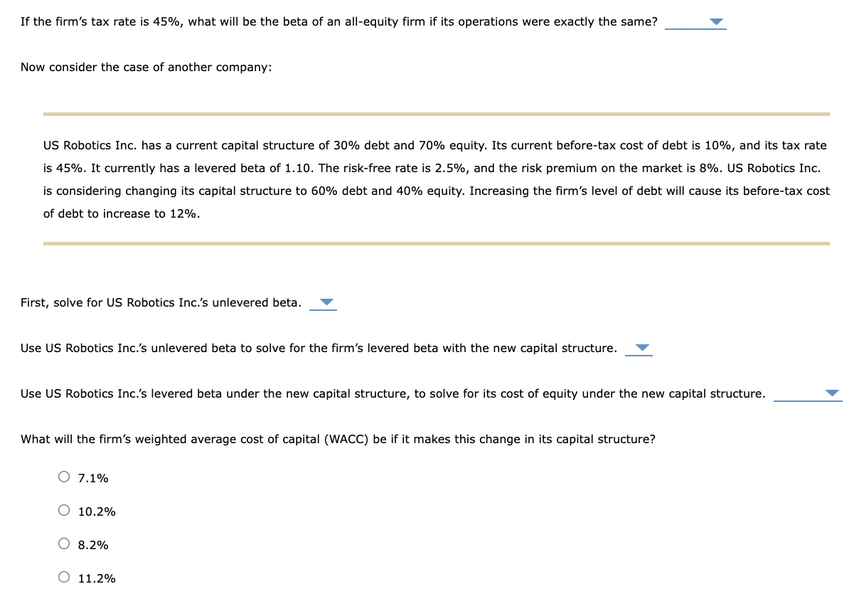This screenshot has height=616, width=859.
Task: Click the top tan divider bar above the scenario
Action: (x=436, y=112)
